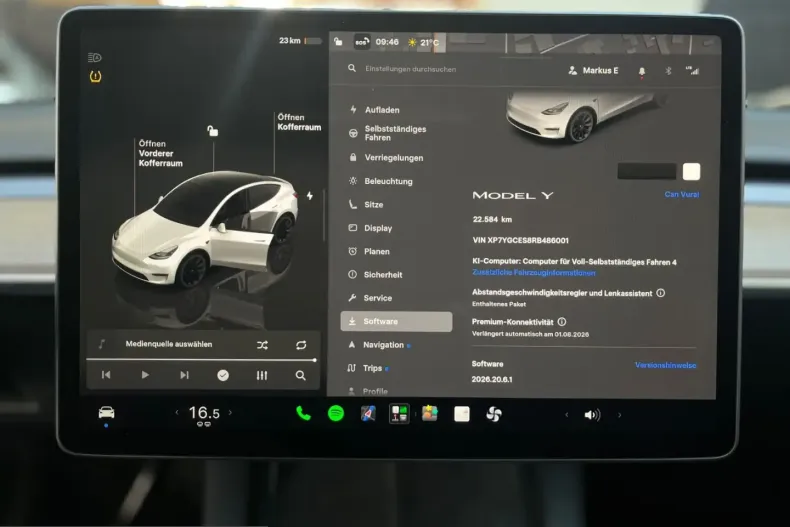This screenshot has width=790, height=527.
Task: Tap the 23 km battery range indicator
Action: 300,41
